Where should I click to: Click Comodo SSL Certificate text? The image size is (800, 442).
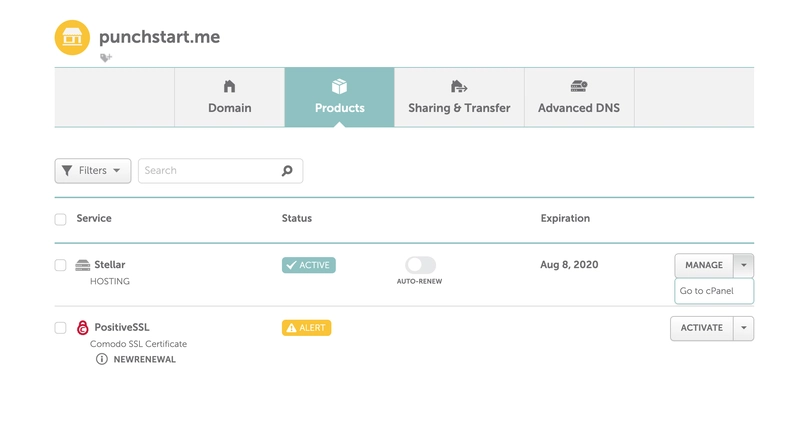(x=138, y=344)
